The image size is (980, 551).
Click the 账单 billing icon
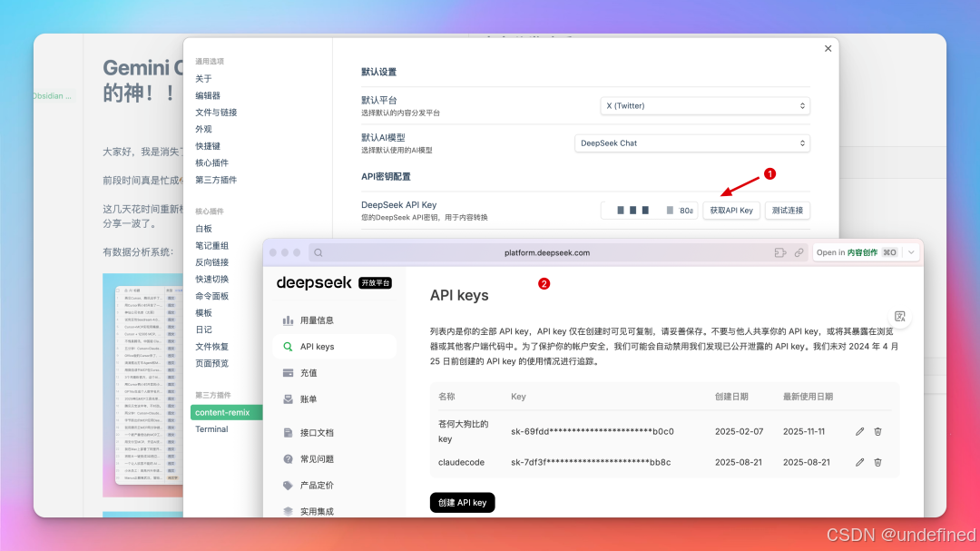pyautogui.click(x=288, y=399)
